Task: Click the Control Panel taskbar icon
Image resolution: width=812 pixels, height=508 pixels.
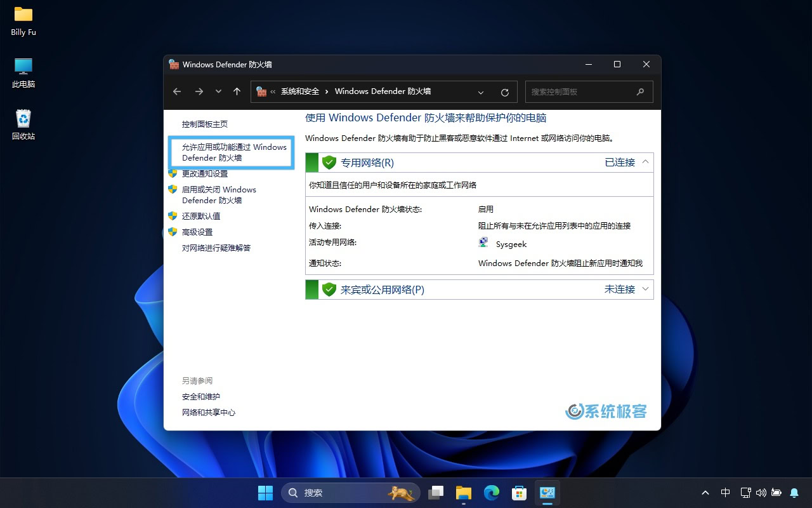Action: [547, 493]
